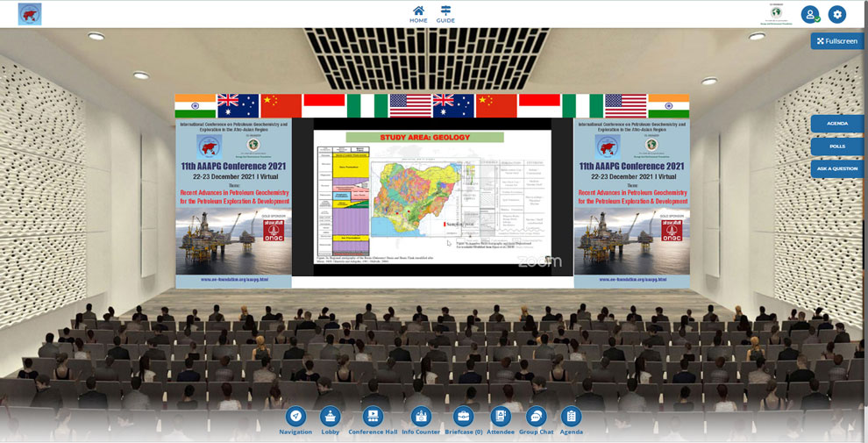
Task: Click the Study Area Geology presentation screen
Action: click(432, 196)
